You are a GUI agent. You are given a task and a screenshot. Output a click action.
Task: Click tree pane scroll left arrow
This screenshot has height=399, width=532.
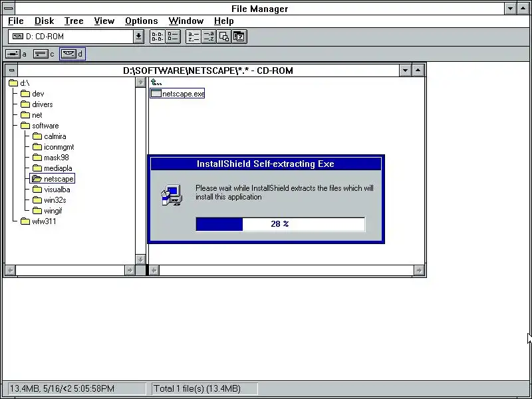(x=11, y=271)
